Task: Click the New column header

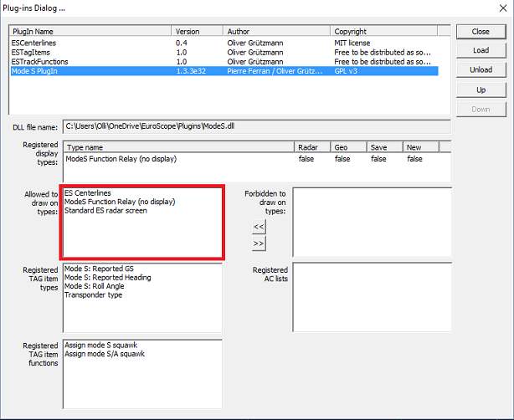Action: (x=421, y=147)
